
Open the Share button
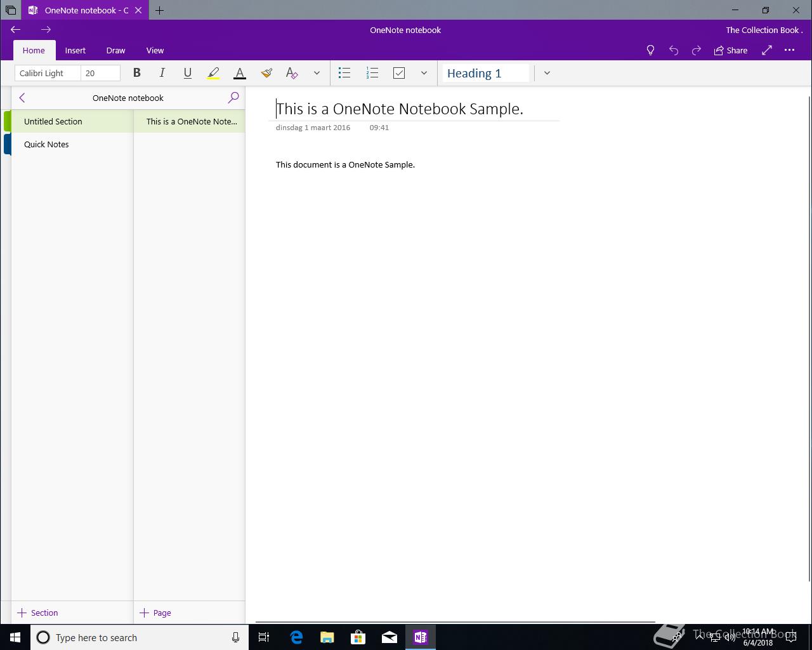731,50
